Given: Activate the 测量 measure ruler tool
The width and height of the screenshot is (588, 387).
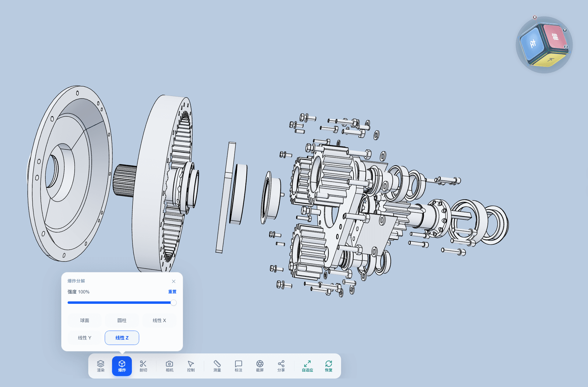Looking at the screenshot, I should click(217, 366).
